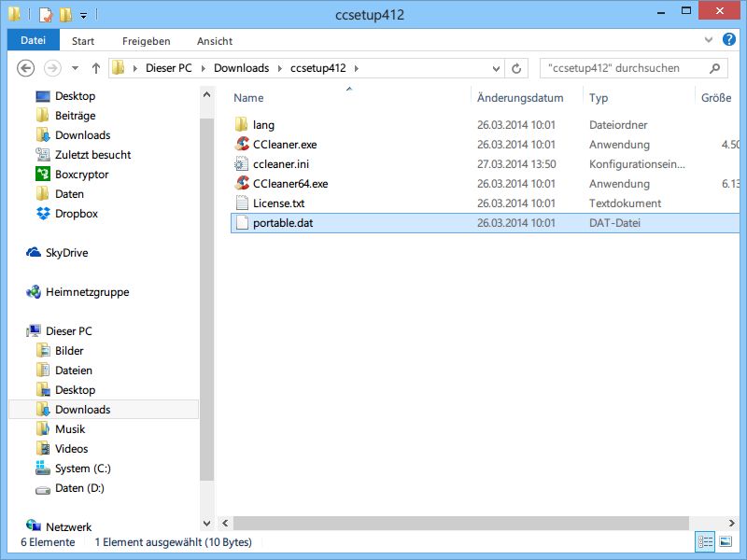Click ccsetup412 in the address bar path
The image size is (747, 560).
pyautogui.click(x=318, y=68)
